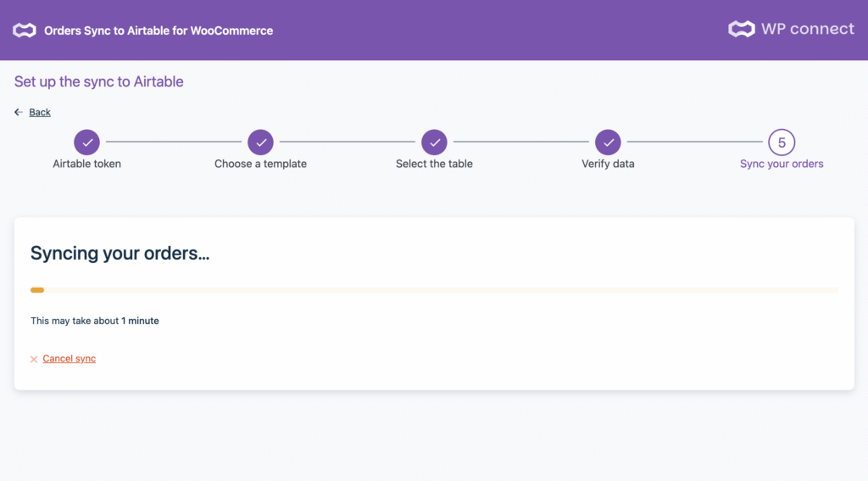Click the Select the table checkmark circle
Image resolution: width=868 pixels, height=481 pixels.
click(434, 143)
